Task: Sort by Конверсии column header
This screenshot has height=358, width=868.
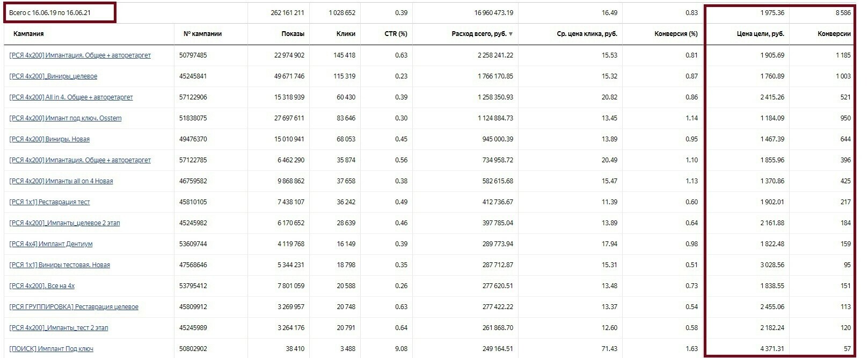Action: point(834,34)
